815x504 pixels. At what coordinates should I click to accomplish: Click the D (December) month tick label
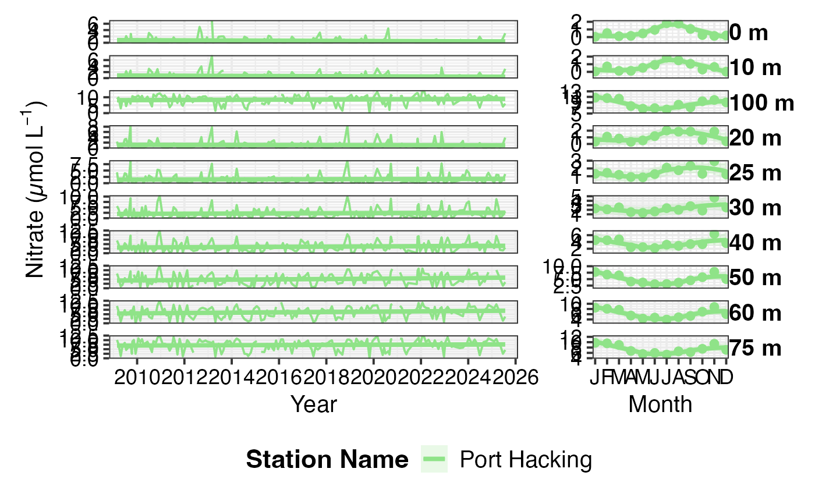(725, 378)
